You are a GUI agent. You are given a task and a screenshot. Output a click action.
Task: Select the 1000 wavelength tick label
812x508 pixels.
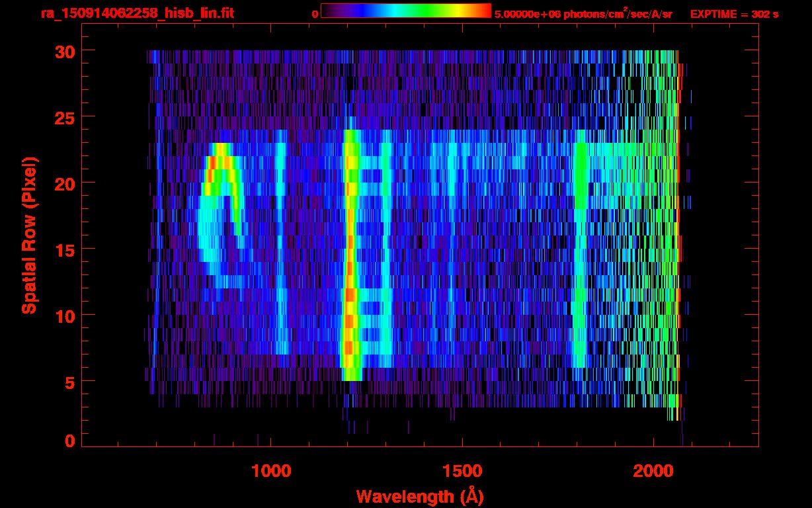[x=270, y=471]
